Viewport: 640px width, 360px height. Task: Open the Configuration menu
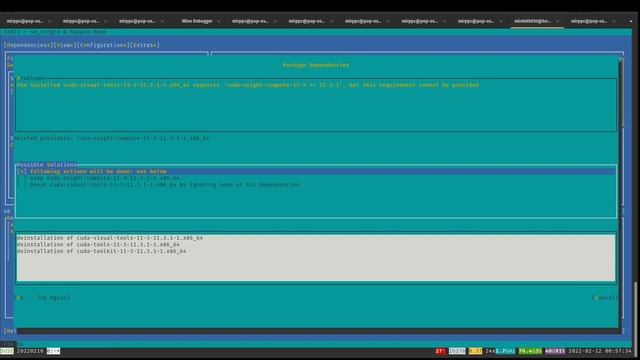click(103, 45)
